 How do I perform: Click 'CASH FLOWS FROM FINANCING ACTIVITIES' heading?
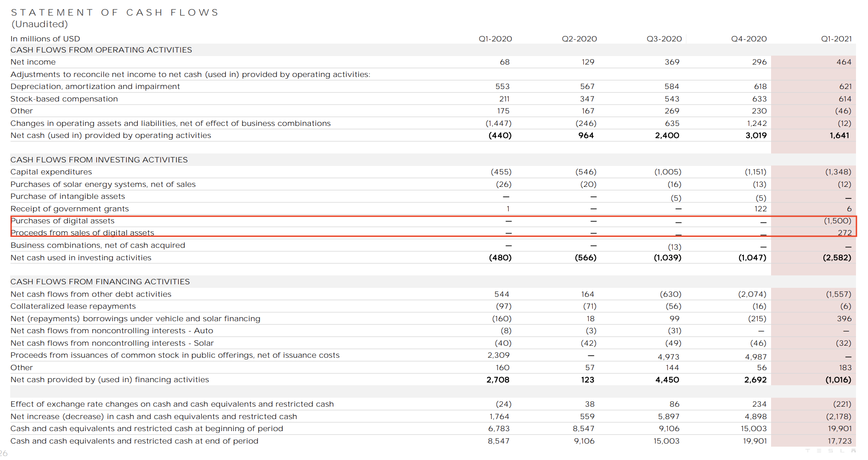(x=100, y=282)
